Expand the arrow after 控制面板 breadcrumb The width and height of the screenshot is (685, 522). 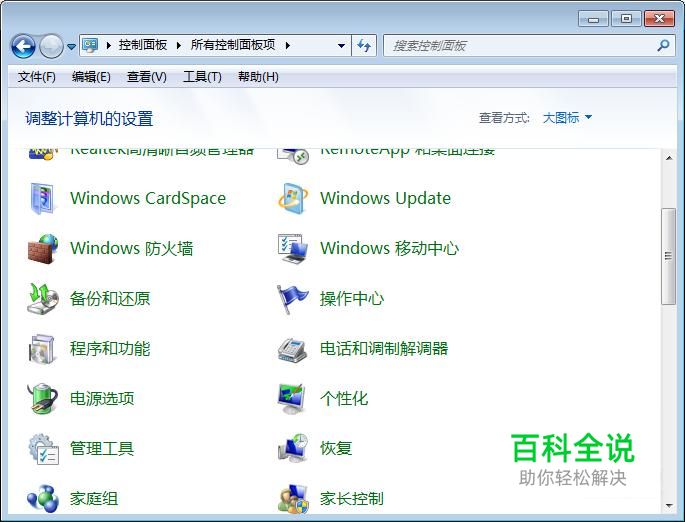(x=179, y=45)
